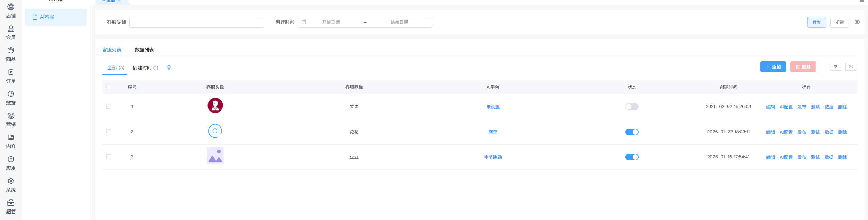Open the 商品 sidebar section
868x220 pixels.
[x=11, y=54]
